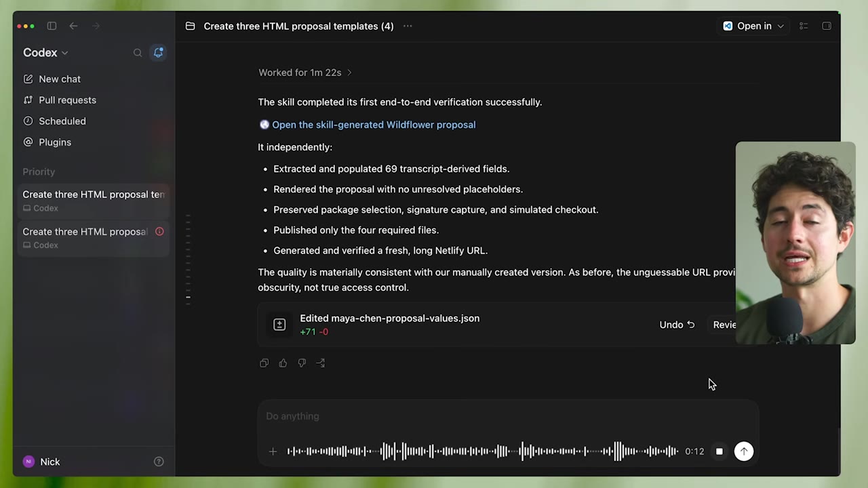This screenshot has height=488, width=868.
Task: Click the Review button
Action: 724,325
